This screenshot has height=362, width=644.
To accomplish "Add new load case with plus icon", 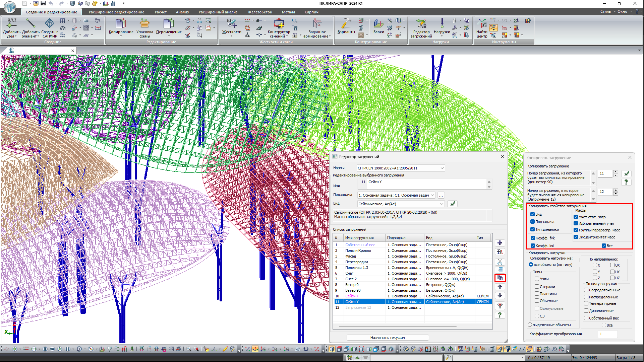I will point(500,243).
